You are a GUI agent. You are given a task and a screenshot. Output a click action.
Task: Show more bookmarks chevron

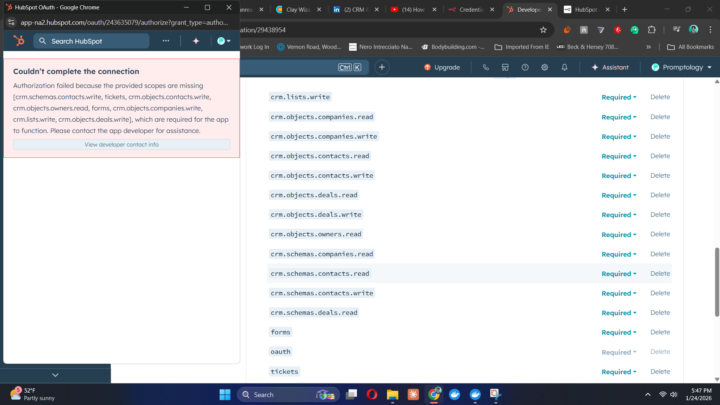[648, 47]
